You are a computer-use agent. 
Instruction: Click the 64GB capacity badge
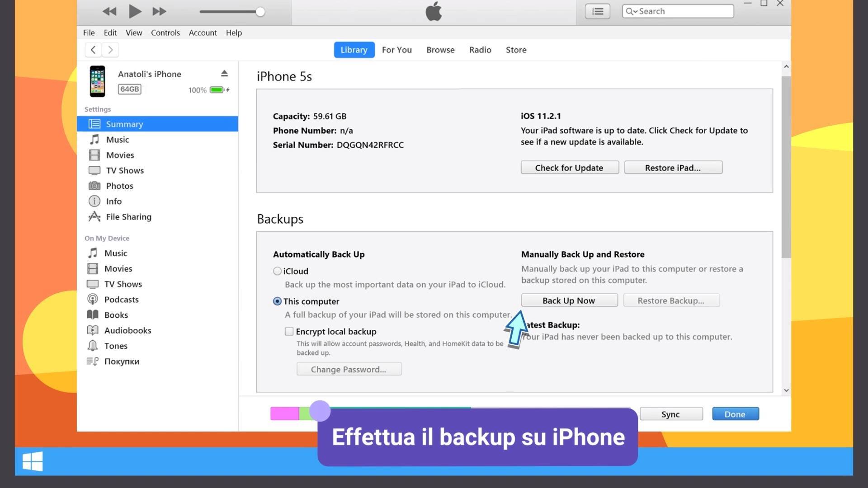click(129, 89)
